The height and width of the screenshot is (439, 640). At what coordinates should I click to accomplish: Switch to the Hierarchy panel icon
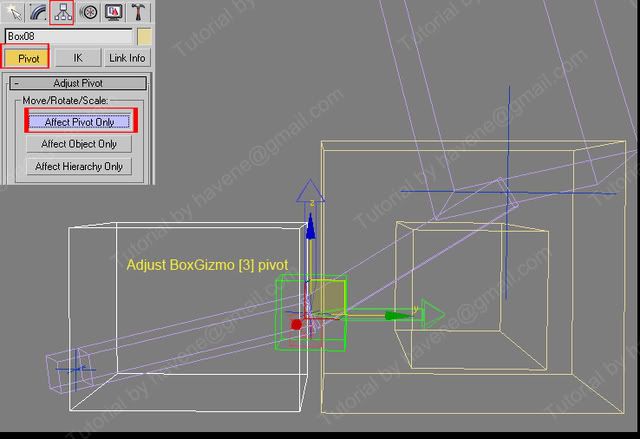(63, 12)
